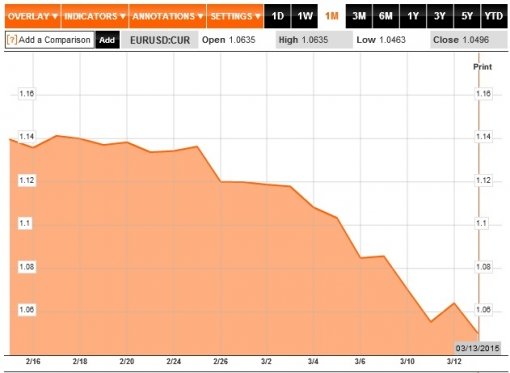
Task: Click the black Add button
Action: tap(107, 40)
